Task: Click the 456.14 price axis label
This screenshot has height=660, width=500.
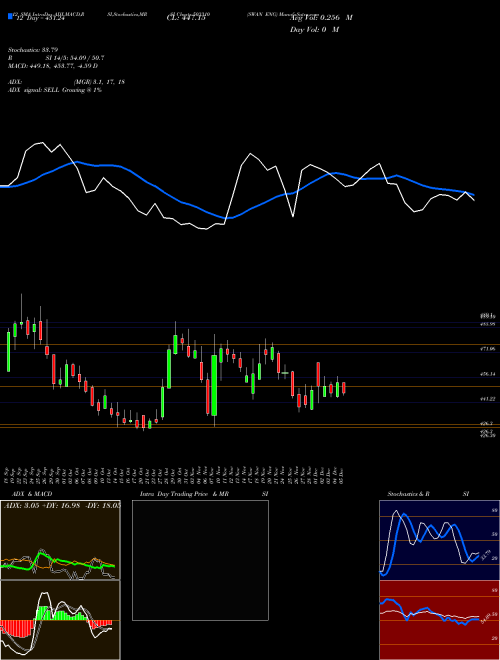Action: (487, 374)
